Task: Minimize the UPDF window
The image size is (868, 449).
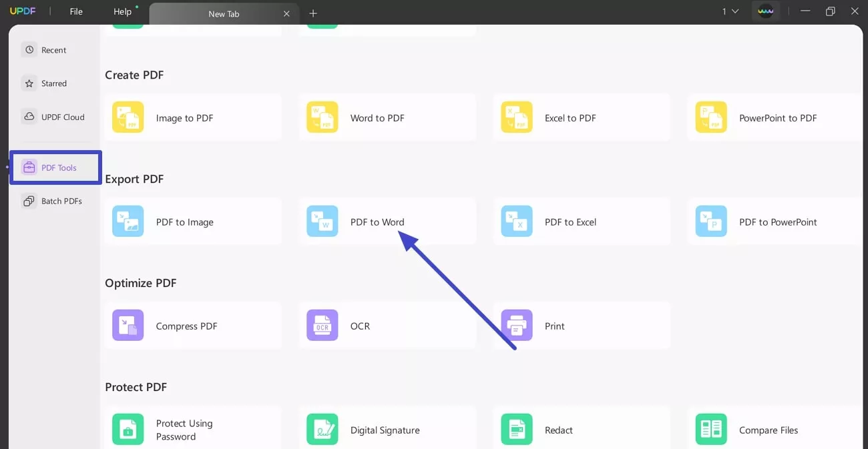Action: [x=806, y=11]
